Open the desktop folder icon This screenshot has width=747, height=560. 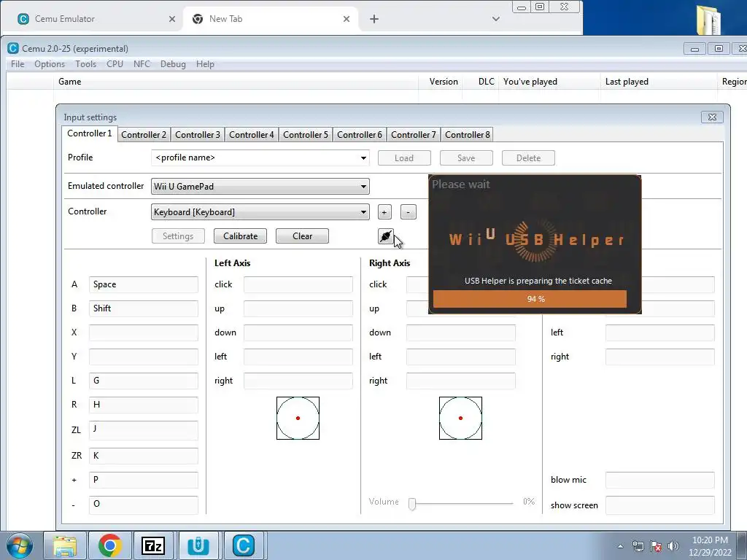click(x=708, y=19)
